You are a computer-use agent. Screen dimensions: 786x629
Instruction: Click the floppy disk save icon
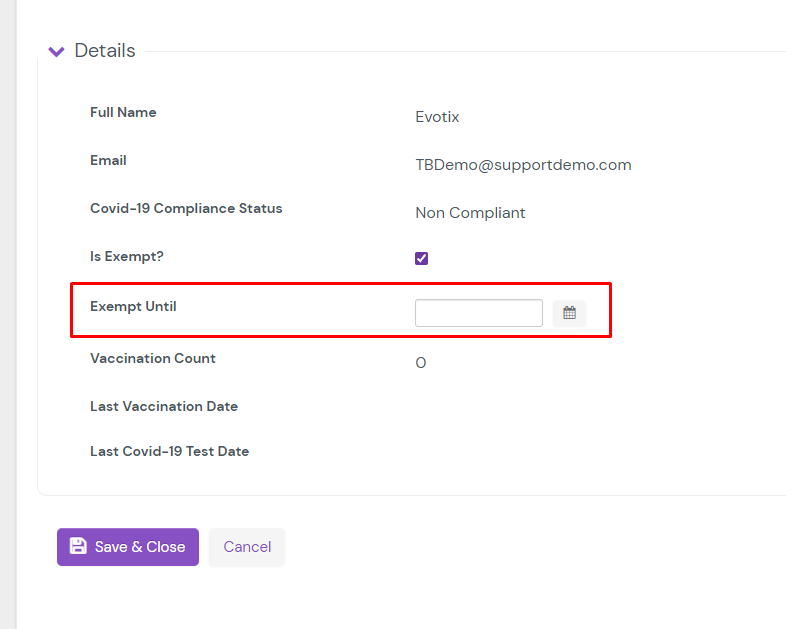coord(78,547)
